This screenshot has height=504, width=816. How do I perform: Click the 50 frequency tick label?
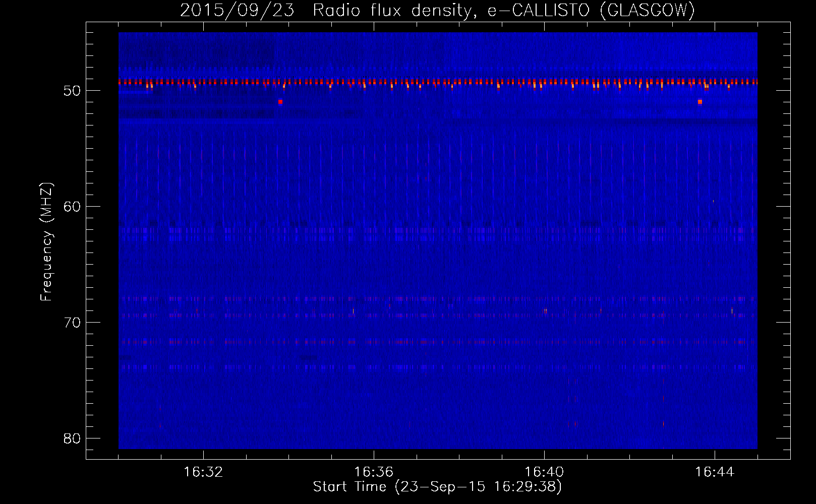tap(73, 91)
